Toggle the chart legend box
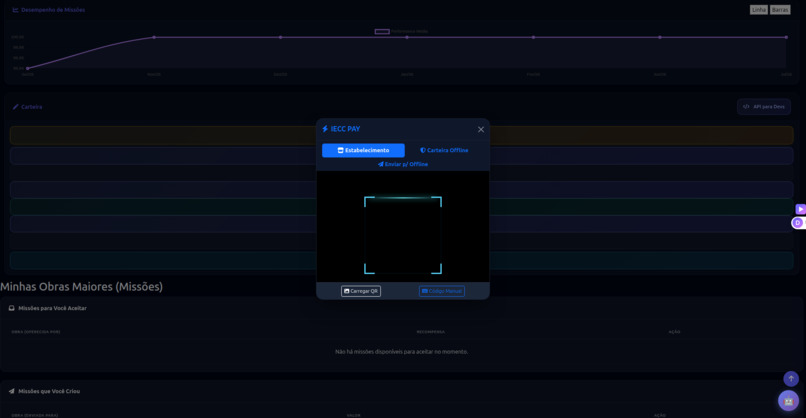The image size is (806, 418). [x=382, y=31]
